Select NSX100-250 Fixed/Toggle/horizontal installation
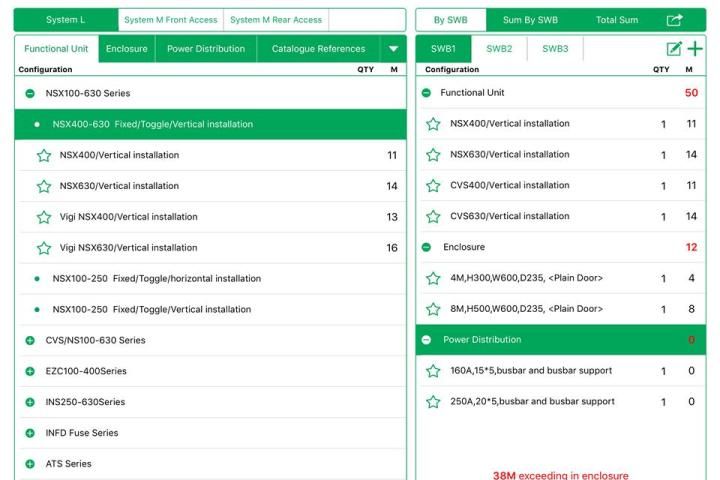720x480 pixels. point(156,279)
